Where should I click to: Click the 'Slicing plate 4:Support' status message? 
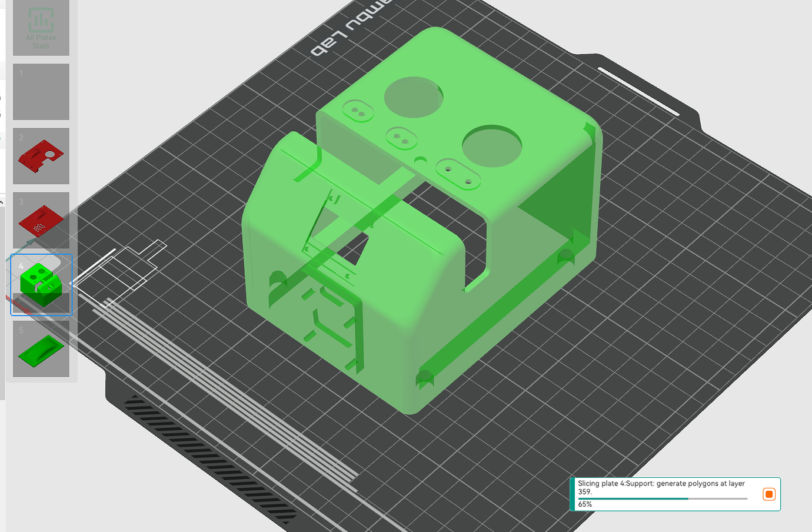[661, 487]
